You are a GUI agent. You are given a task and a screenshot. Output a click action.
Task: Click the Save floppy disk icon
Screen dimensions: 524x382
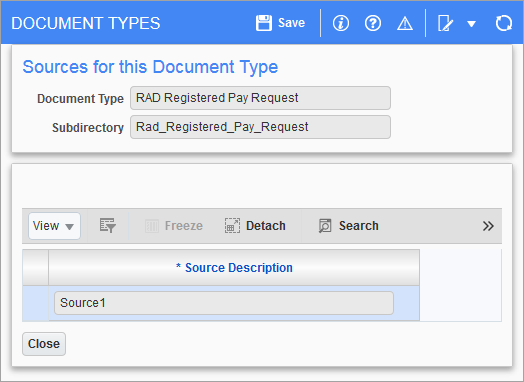click(264, 23)
